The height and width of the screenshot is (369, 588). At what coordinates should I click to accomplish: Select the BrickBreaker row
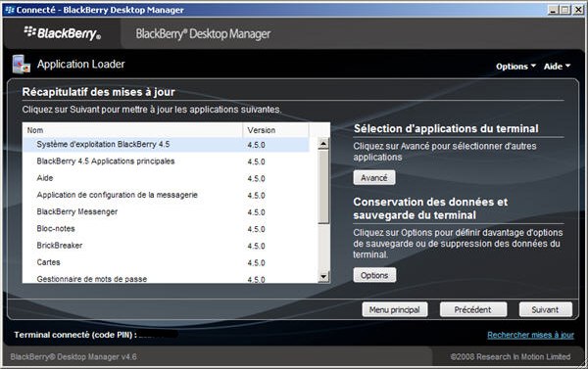click(166, 246)
